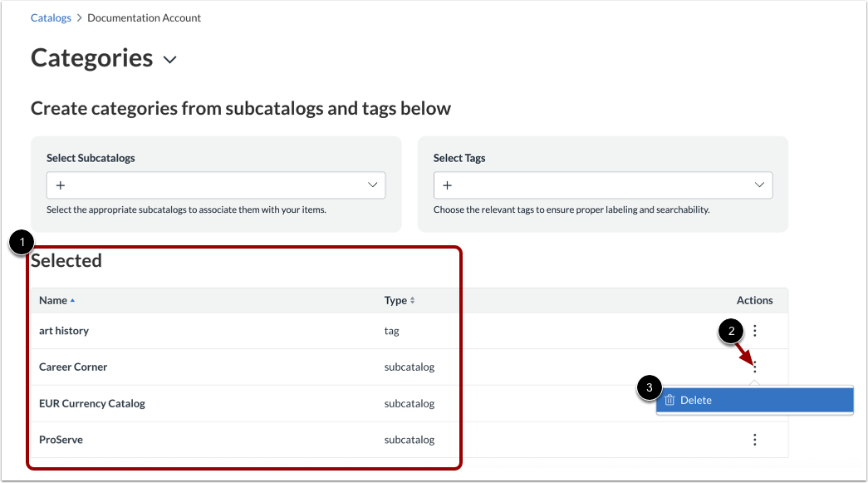Click the ascending sort arrow on Name column
Image resolution: width=868 pixels, height=483 pixels.
click(71, 300)
